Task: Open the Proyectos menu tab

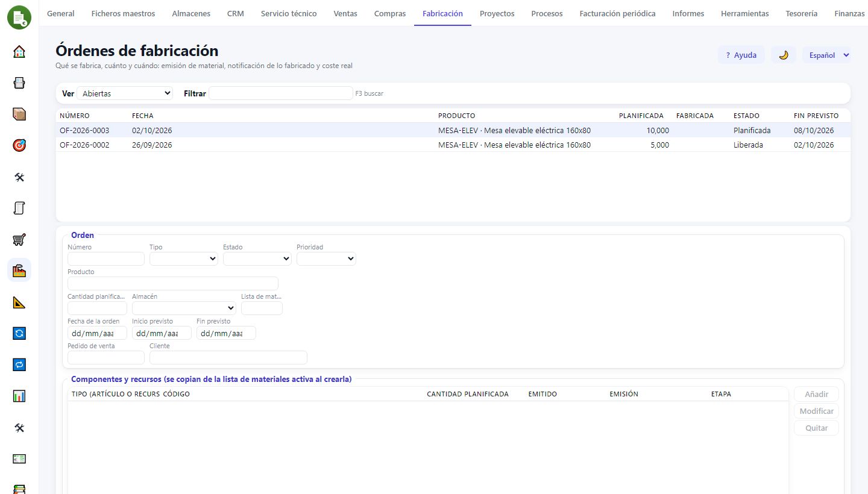Action: pos(497,13)
